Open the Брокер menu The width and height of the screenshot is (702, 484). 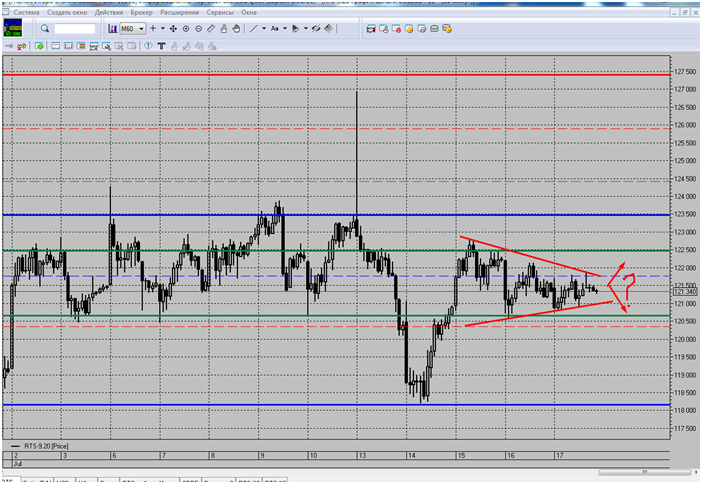[x=141, y=13]
